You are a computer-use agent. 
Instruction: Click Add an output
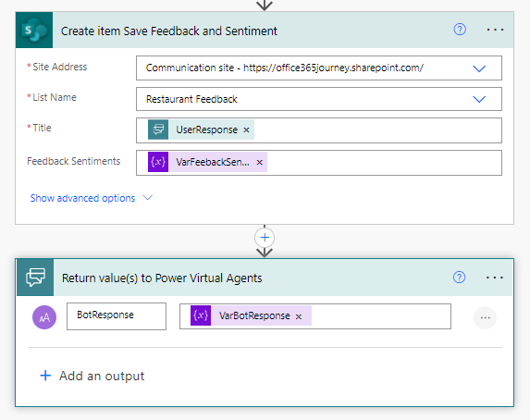pos(92,376)
